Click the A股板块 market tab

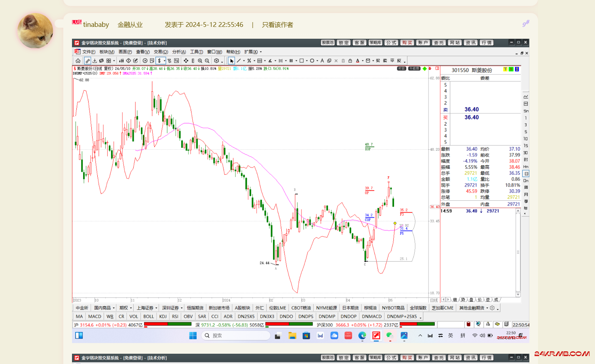pos(243,308)
